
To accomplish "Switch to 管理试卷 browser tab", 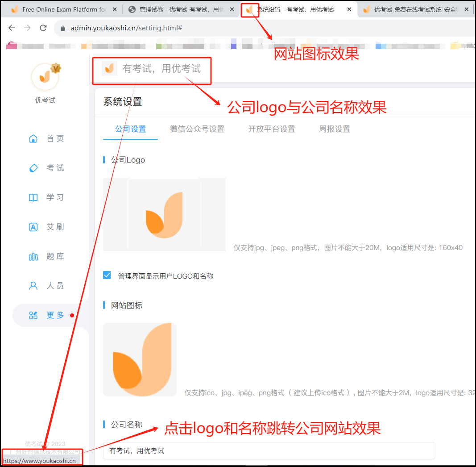I will point(181,9).
